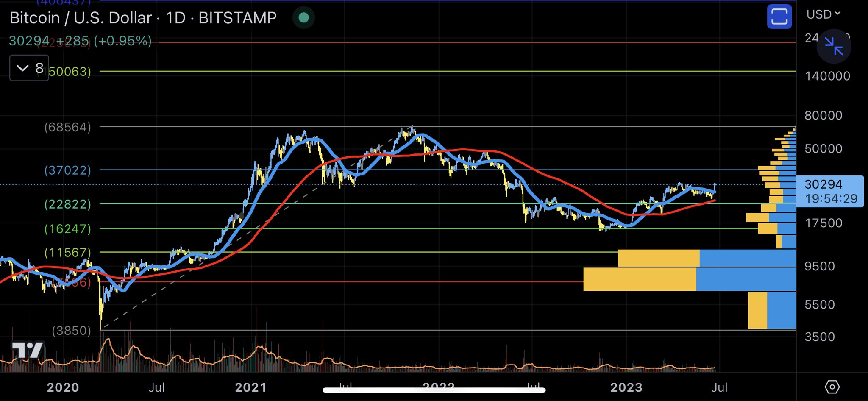This screenshot has width=868, height=401.
Task: Click the current price label 30294
Action: coord(823,184)
